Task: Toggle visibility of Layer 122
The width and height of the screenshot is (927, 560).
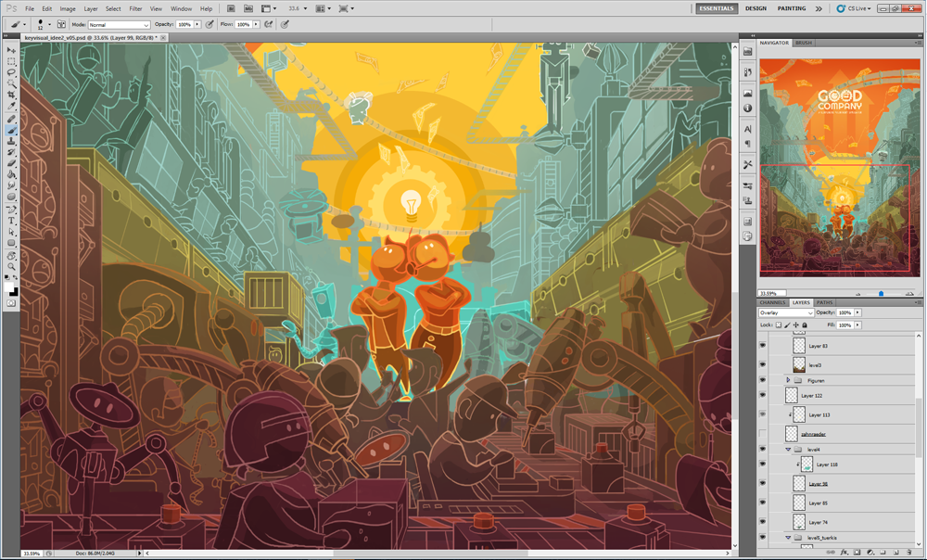Action: point(763,395)
